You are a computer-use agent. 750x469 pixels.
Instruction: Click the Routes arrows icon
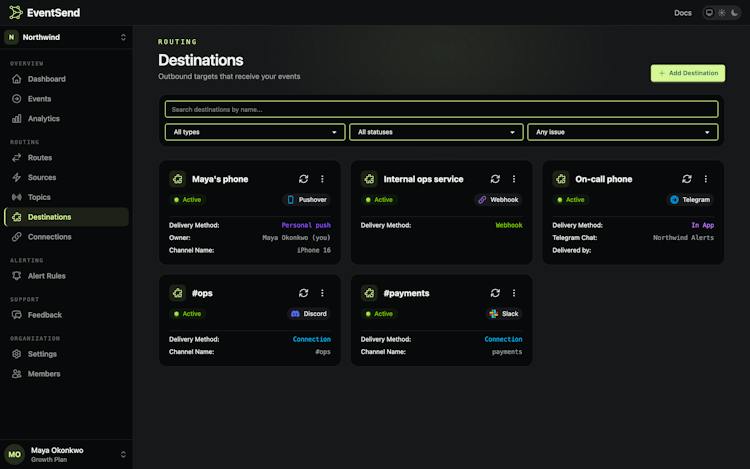[17, 158]
